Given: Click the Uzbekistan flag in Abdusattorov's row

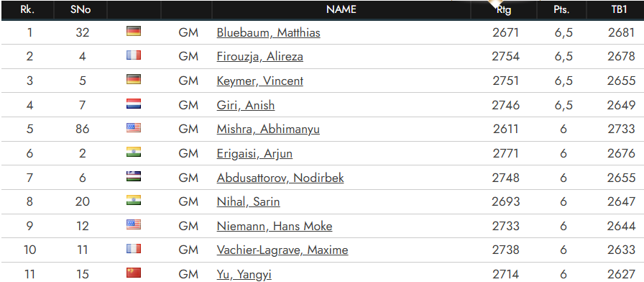Looking at the screenshot, I should [134, 176].
